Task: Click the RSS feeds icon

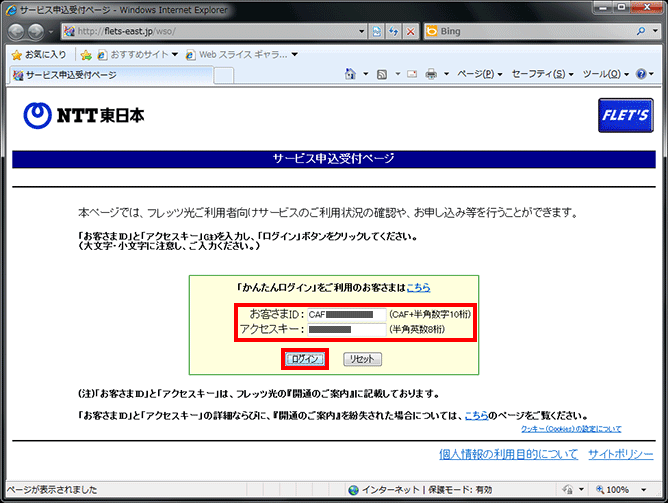Action: coord(382,74)
